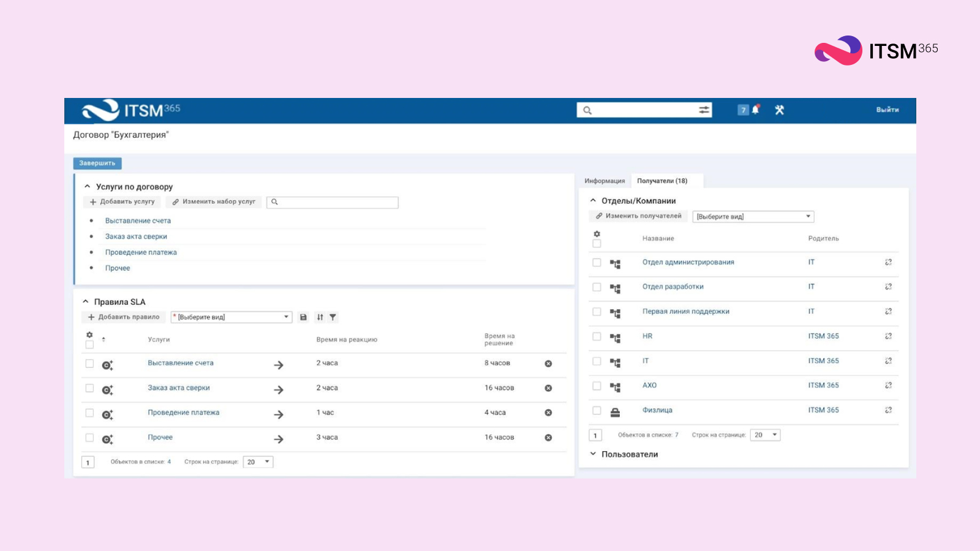This screenshot has height=551, width=980.
Task: Select the Получатели (18) tab
Action: coord(662,181)
